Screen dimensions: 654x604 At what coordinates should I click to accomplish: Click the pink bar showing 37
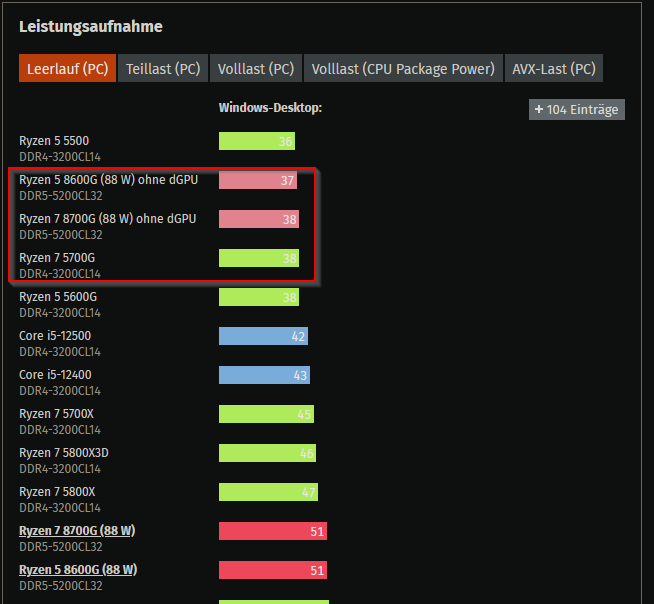[x=258, y=180]
